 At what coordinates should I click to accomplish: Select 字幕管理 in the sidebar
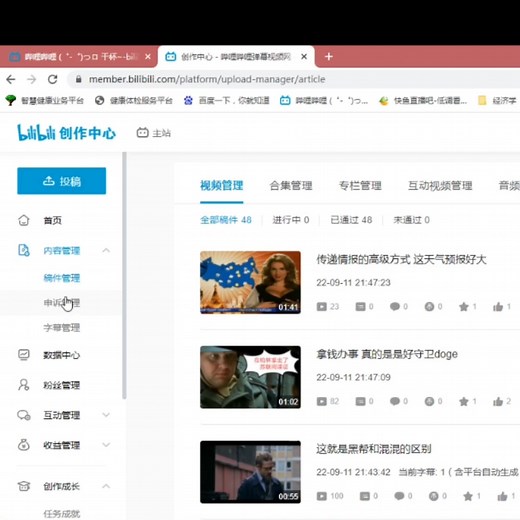(62, 328)
